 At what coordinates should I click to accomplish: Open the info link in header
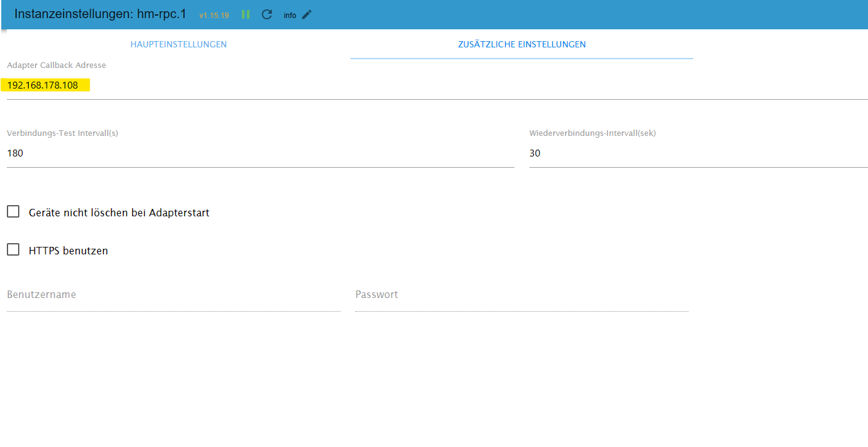pyautogui.click(x=290, y=15)
